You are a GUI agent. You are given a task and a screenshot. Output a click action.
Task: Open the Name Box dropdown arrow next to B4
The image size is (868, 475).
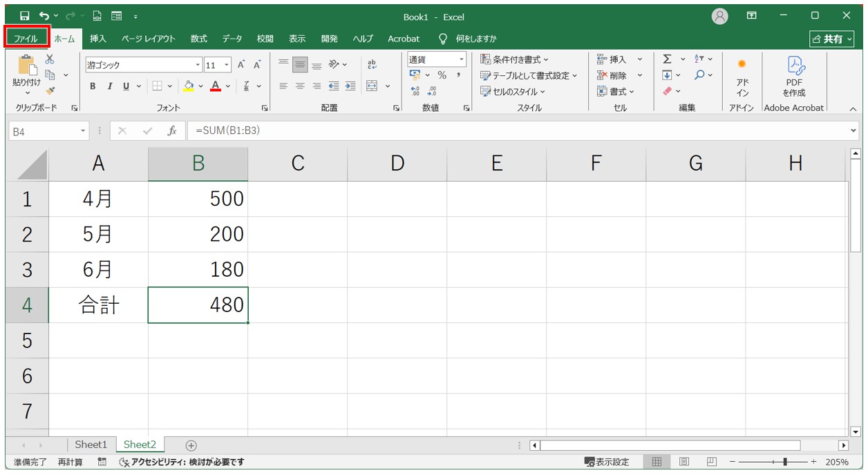(84, 130)
